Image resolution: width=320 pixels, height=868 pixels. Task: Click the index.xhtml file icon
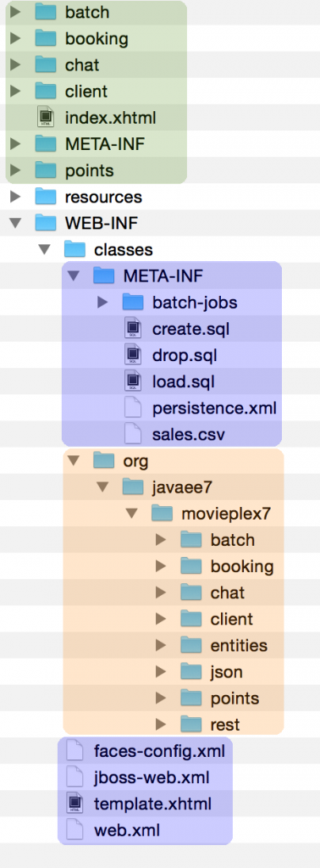point(46,117)
